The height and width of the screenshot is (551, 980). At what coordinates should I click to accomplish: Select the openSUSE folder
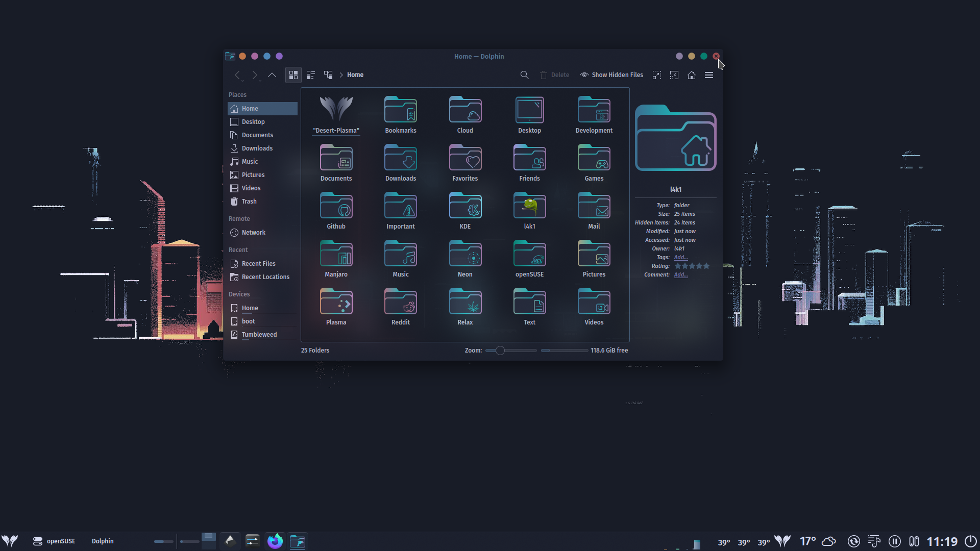coord(530,259)
